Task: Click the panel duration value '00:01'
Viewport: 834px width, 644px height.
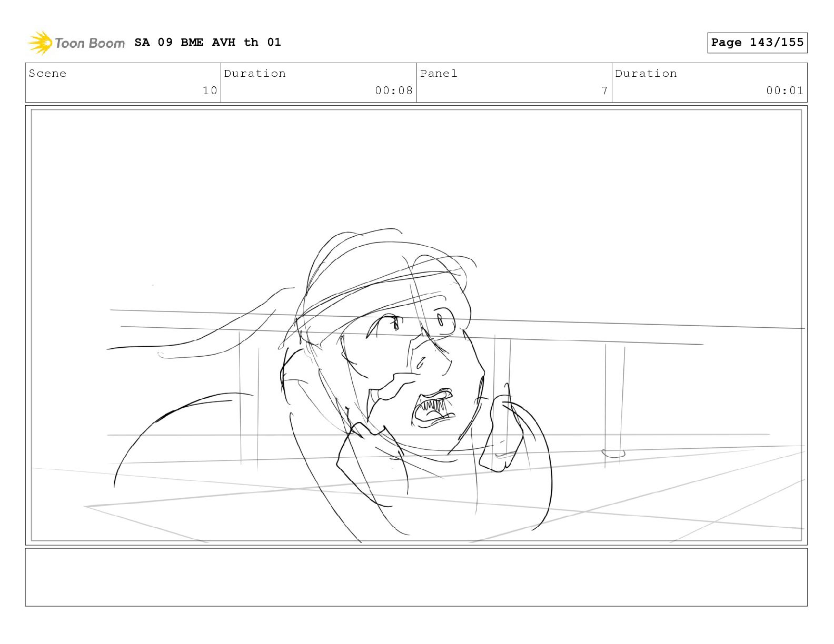Action: coord(785,90)
